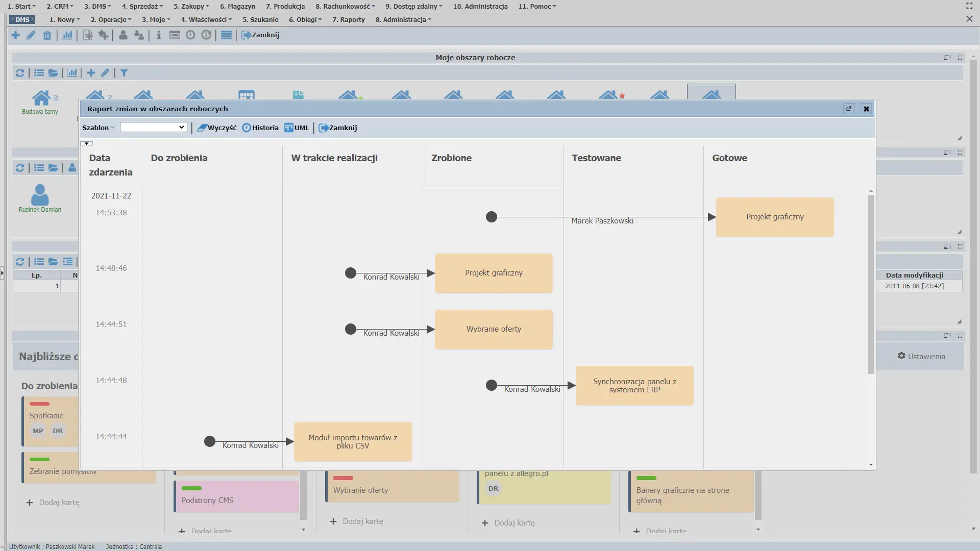This screenshot has height=551, width=980.
Task: Open the Szablon combo box
Action: pyautogui.click(x=153, y=128)
